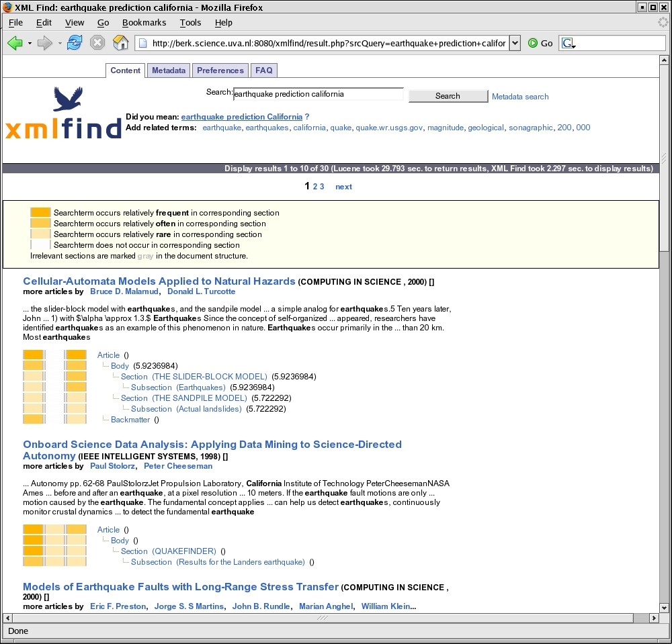Expand the URL bar history dropdown
Screen dimensions: 672x644
click(x=515, y=43)
